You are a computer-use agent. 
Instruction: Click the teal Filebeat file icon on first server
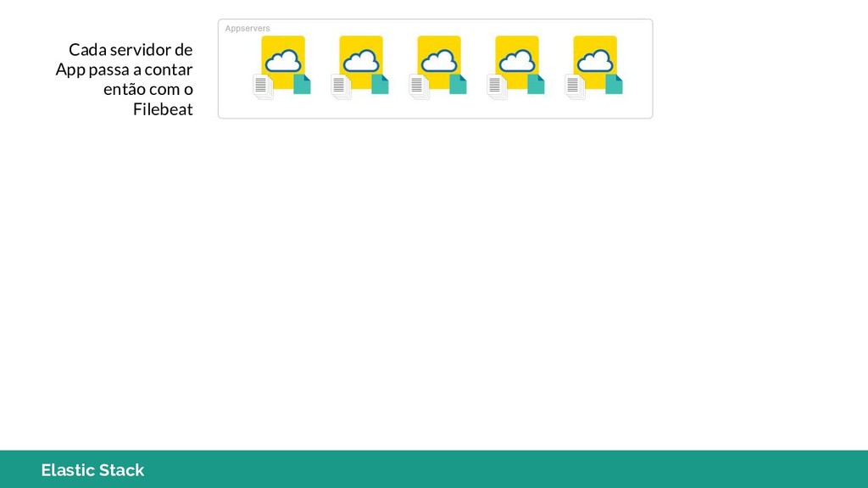pos(302,84)
